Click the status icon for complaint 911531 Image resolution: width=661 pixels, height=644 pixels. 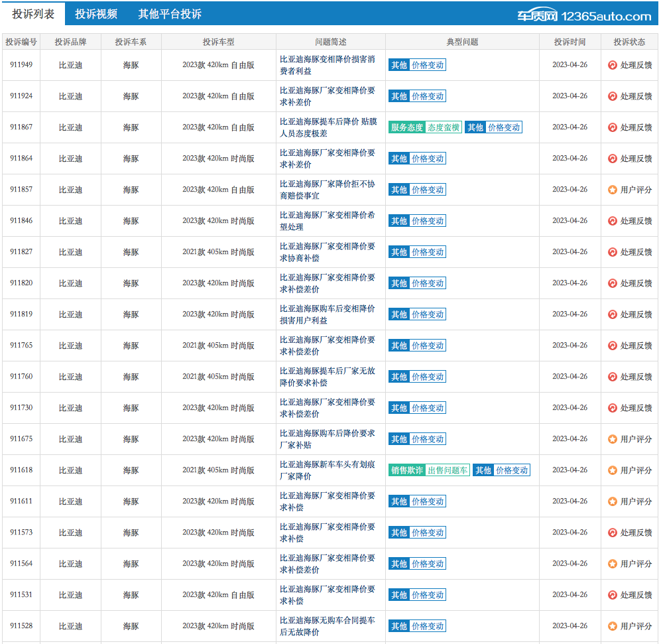tap(613, 595)
